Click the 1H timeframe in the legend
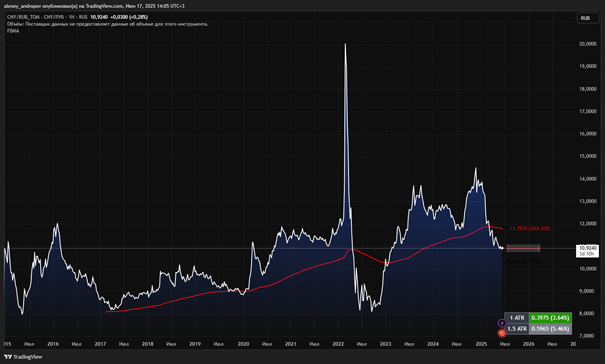This screenshot has width=605, height=364. [71, 17]
